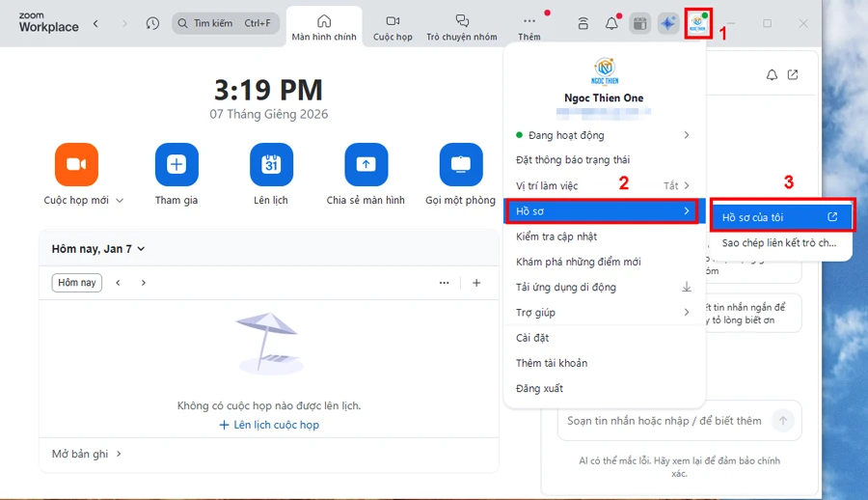Select Sao chép liên kết trò chuyện

pyautogui.click(x=781, y=243)
